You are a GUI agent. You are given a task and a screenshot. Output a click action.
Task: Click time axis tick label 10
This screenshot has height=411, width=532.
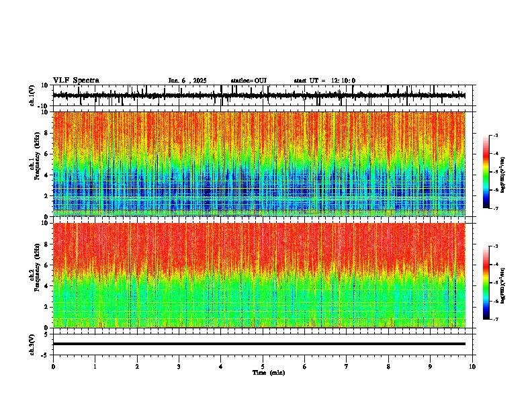click(x=472, y=367)
